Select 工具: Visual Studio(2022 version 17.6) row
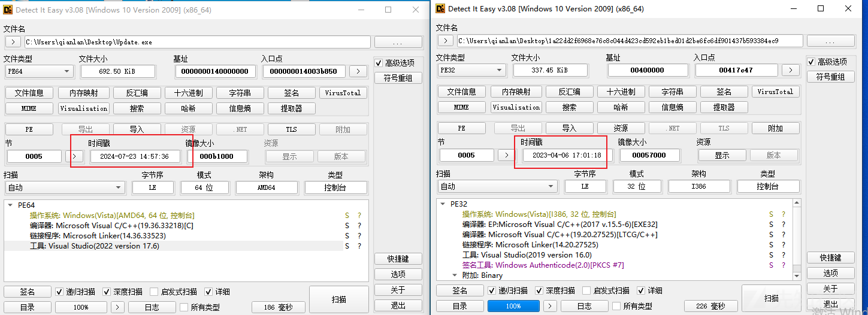 click(174, 246)
